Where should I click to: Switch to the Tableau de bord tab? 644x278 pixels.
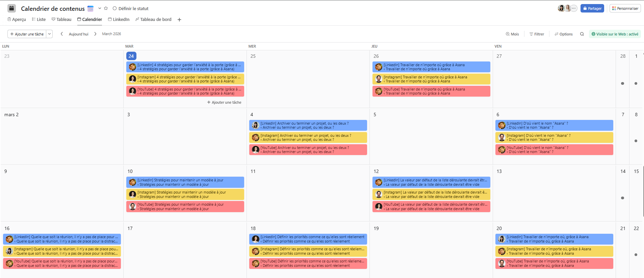pyautogui.click(x=153, y=20)
